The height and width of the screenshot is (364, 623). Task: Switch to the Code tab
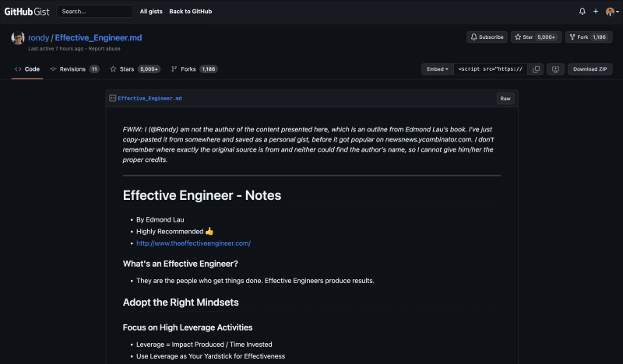tap(27, 69)
